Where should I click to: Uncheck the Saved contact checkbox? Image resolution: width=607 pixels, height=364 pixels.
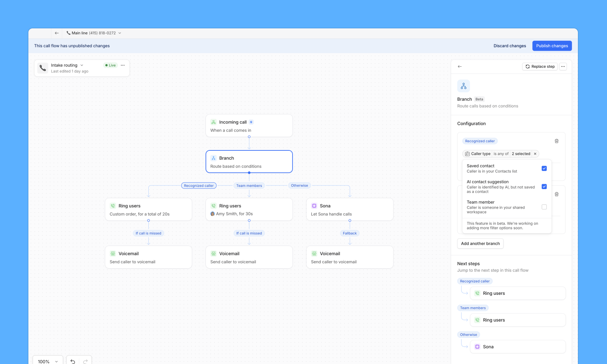(x=544, y=169)
